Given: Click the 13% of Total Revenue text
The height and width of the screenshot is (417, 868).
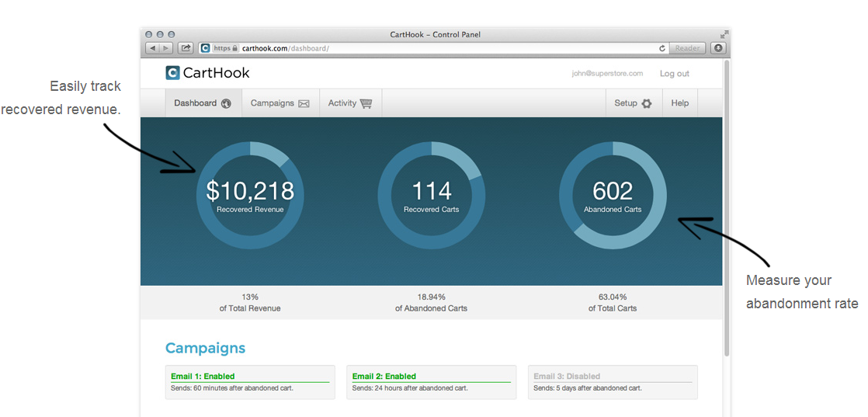Looking at the screenshot, I should (250, 302).
